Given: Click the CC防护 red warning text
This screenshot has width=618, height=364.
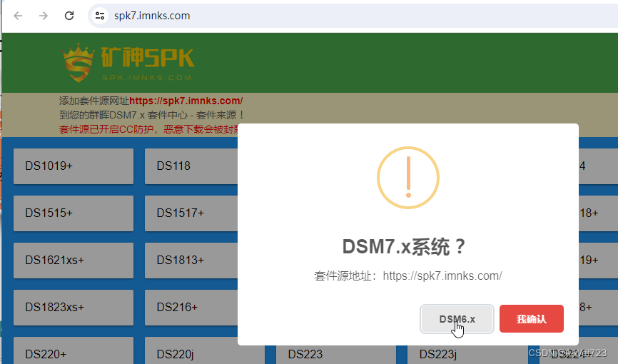Looking at the screenshot, I should 148,129.
